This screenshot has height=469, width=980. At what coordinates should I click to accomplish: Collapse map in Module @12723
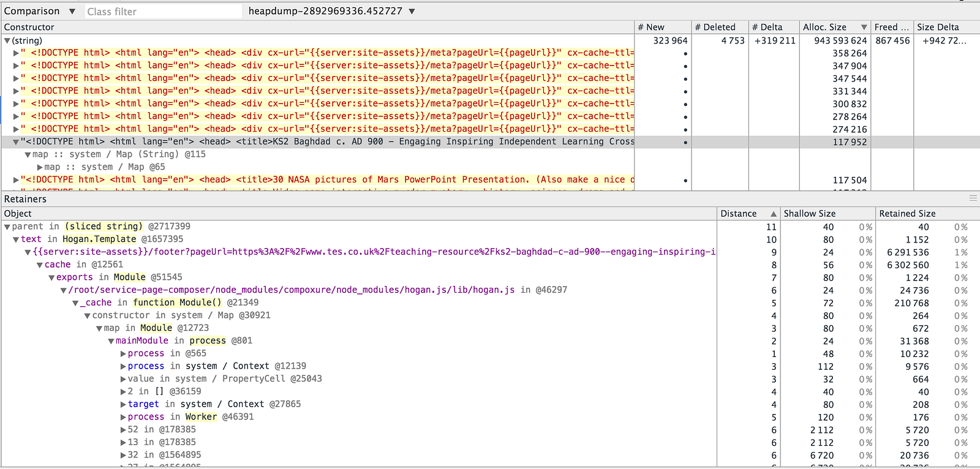coord(99,328)
